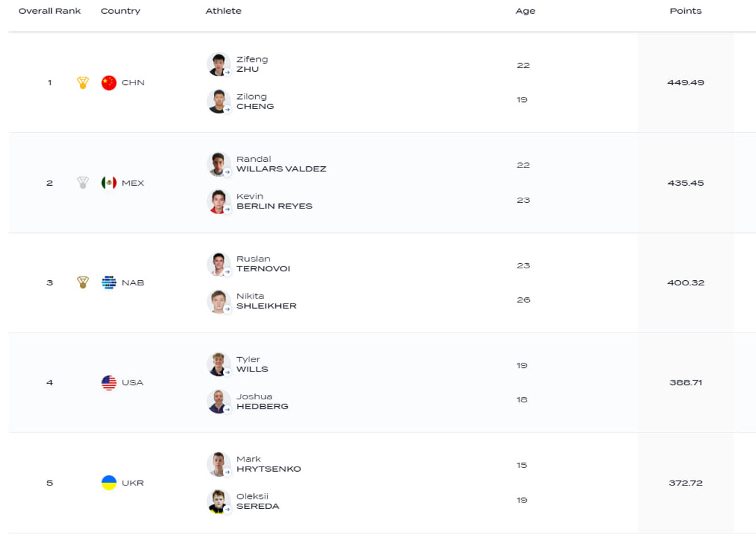Sort by the Points column header
Image resolution: width=756 pixels, height=534 pixels.
coord(685,11)
